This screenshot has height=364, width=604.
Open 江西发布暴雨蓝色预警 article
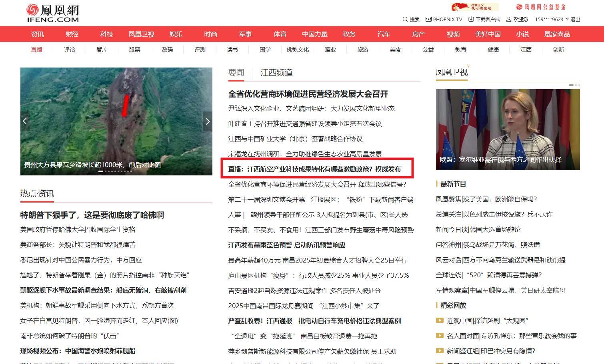(x=286, y=245)
